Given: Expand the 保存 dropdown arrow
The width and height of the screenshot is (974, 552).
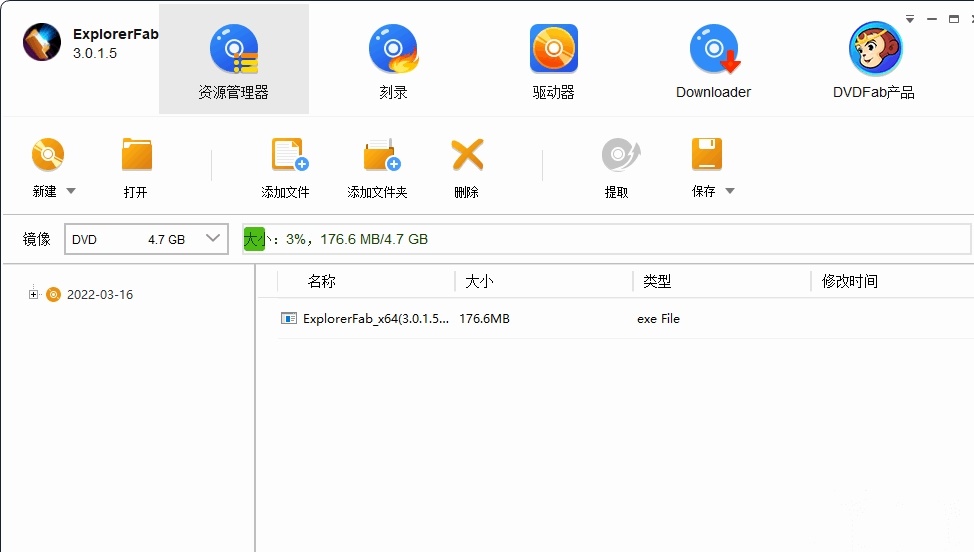Looking at the screenshot, I should [x=730, y=191].
